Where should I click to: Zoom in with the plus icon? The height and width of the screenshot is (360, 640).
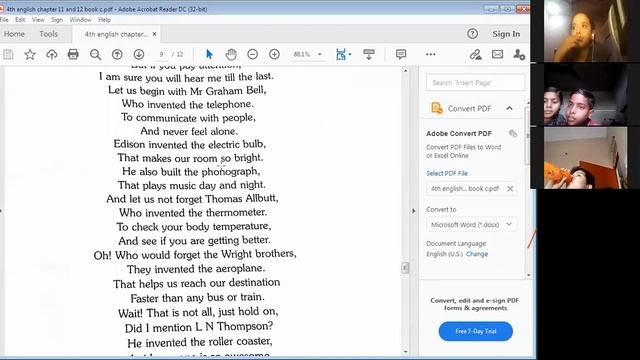[274, 54]
